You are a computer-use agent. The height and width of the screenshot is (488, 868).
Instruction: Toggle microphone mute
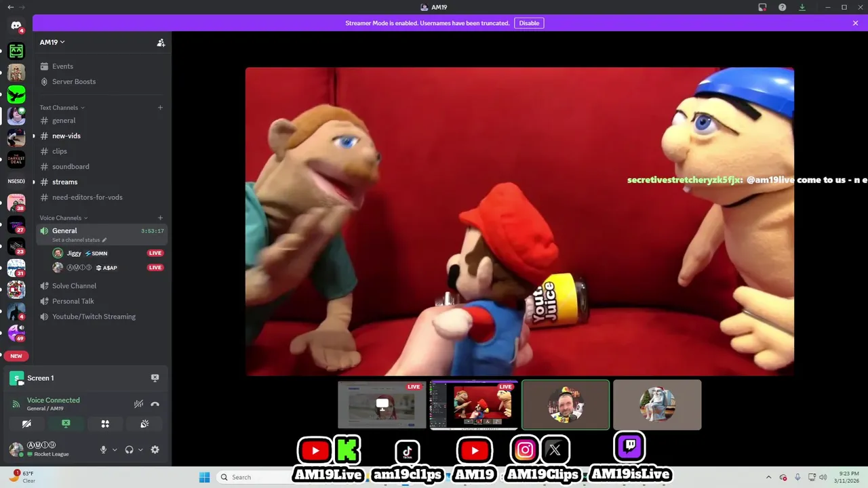click(x=104, y=449)
